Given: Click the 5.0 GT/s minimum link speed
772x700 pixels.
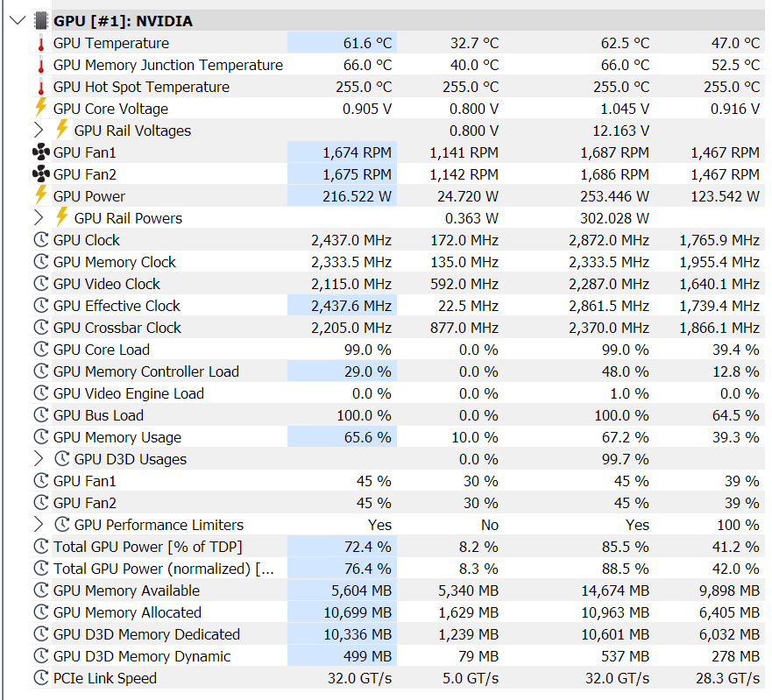Looking at the screenshot, I should tap(471, 678).
